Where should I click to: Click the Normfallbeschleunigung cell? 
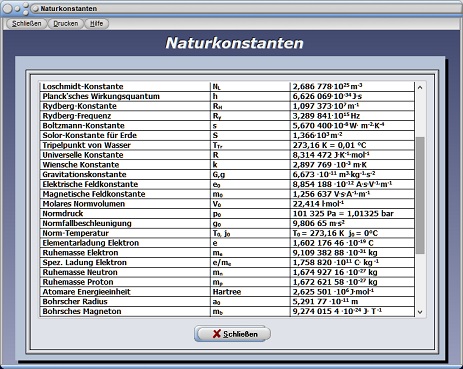coord(125,223)
